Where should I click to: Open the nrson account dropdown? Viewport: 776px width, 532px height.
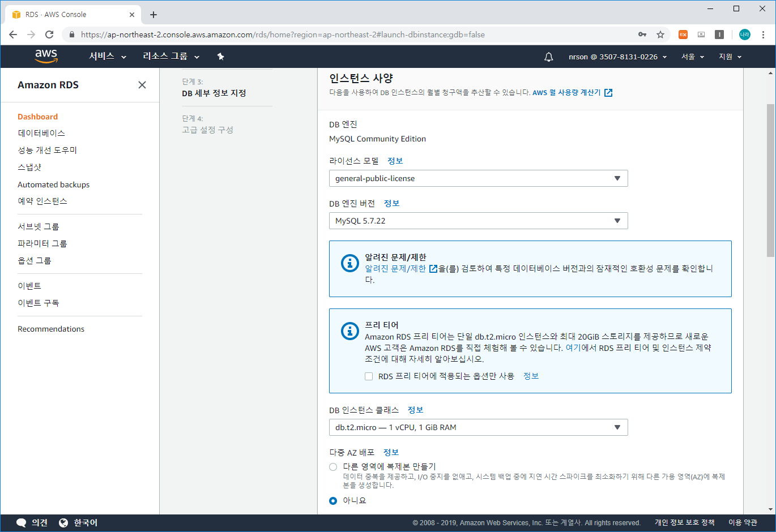coord(618,57)
